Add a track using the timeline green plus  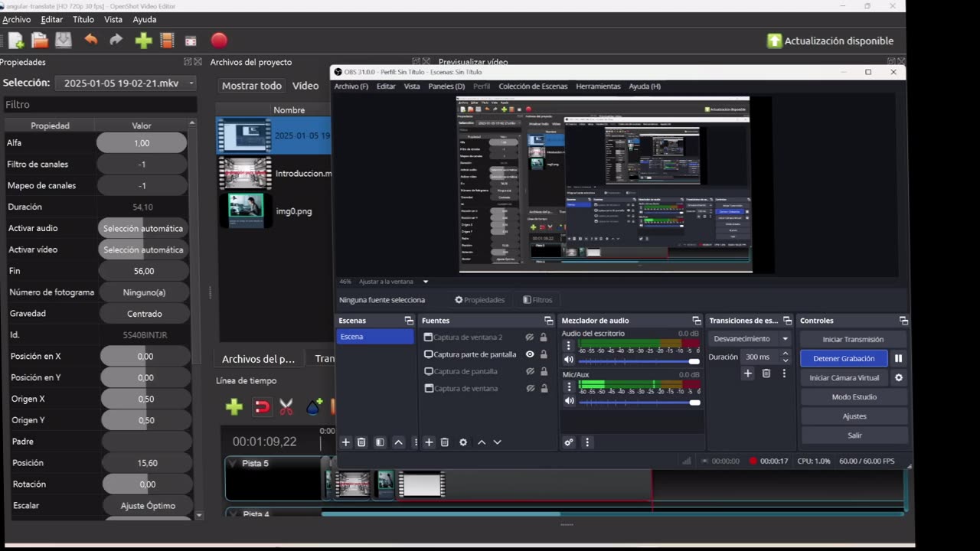234,407
